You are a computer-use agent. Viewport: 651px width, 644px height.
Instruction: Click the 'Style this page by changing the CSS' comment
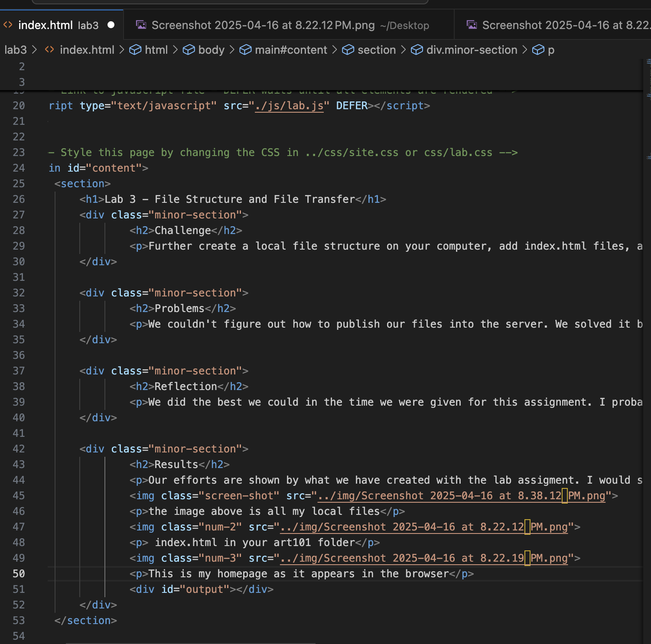pos(283,153)
